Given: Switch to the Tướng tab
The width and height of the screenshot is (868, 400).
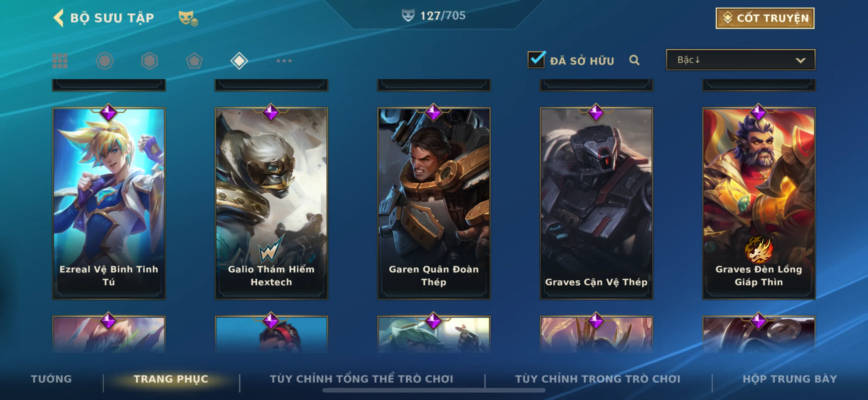Looking at the screenshot, I should point(51,379).
